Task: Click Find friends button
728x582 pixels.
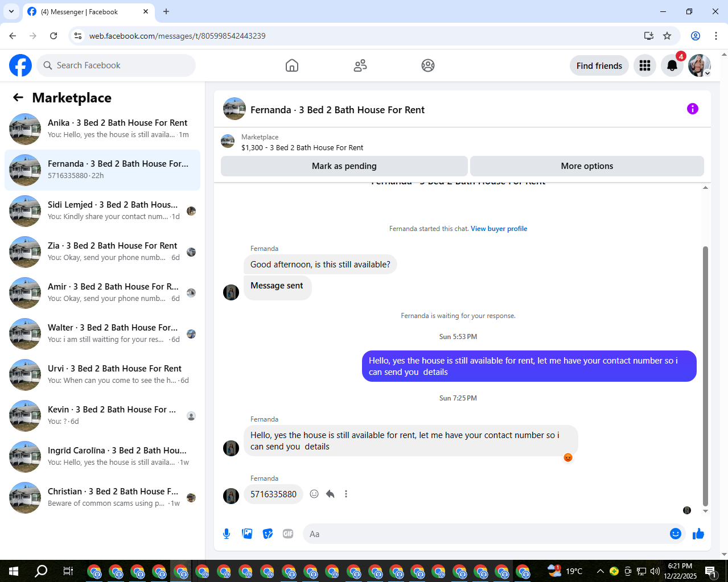Action: (599, 65)
